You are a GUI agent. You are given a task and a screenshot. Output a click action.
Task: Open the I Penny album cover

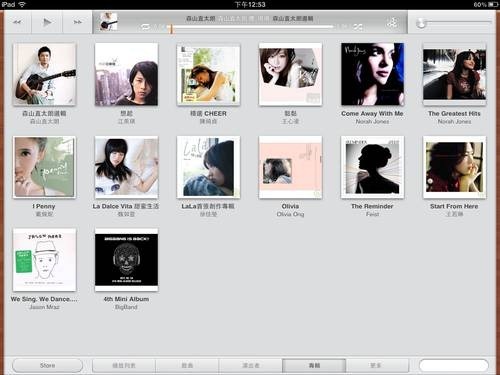[44, 167]
